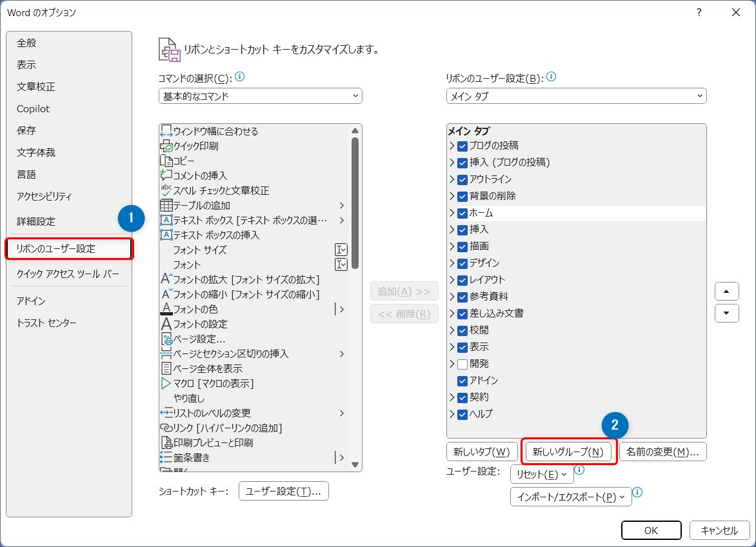Click the info icon beside コマンドの選択
Screen dimensions: 756x547
(240, 77)
